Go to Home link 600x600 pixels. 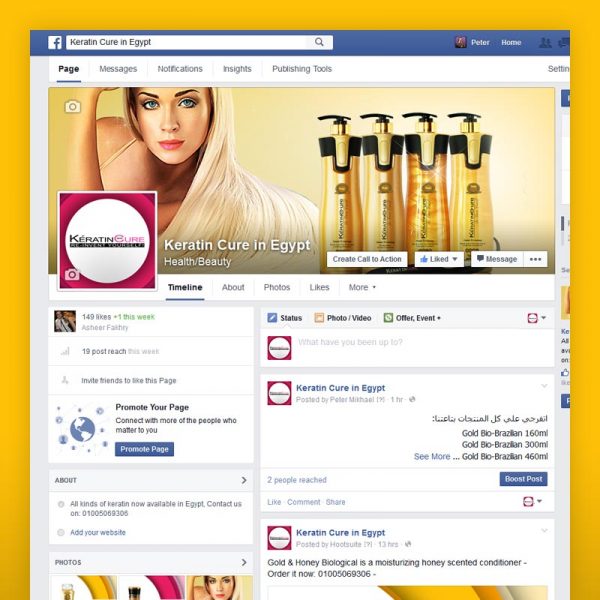(511, 42)
